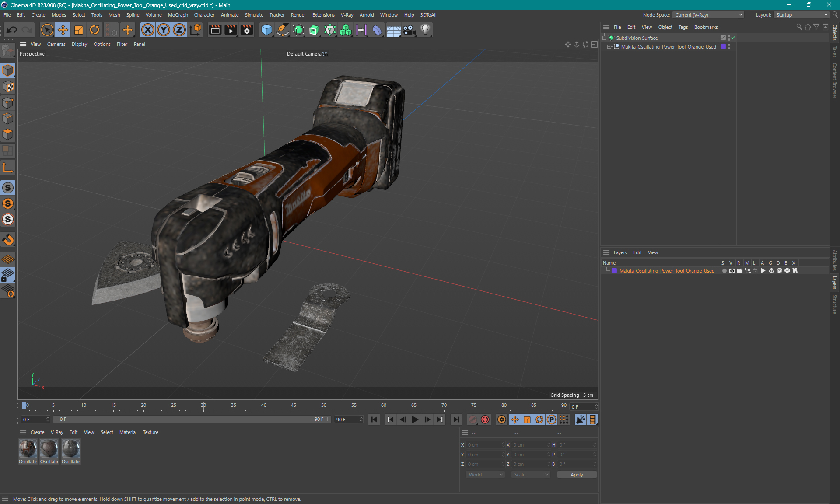Click the Undo arrow icon
Screen dimensions: 840x504
click(12, 30)
